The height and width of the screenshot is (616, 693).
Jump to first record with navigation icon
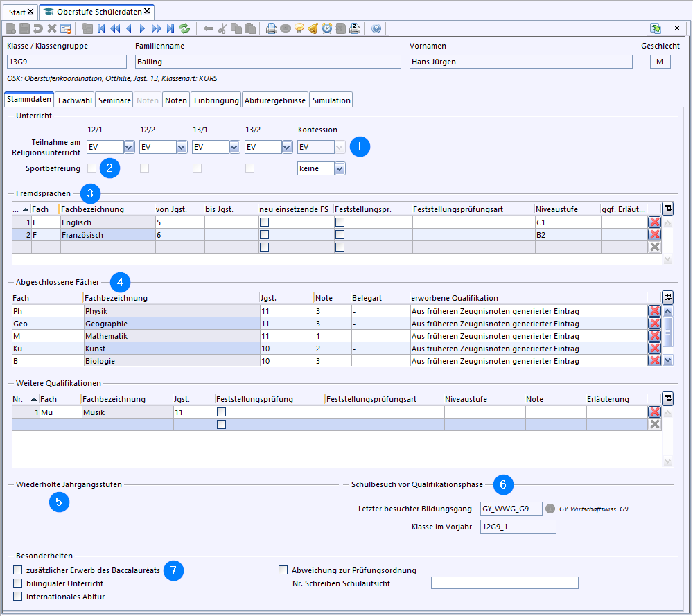pyautogui.click(x=101, y=28)
